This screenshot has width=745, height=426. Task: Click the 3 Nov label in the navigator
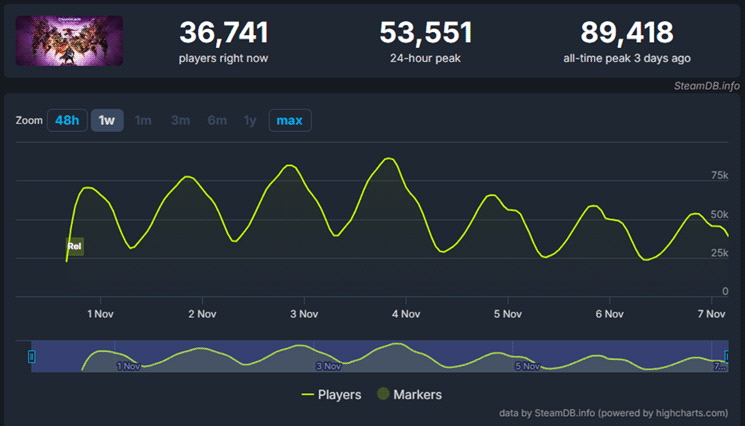pyautogui.click(x=329, y=367)
